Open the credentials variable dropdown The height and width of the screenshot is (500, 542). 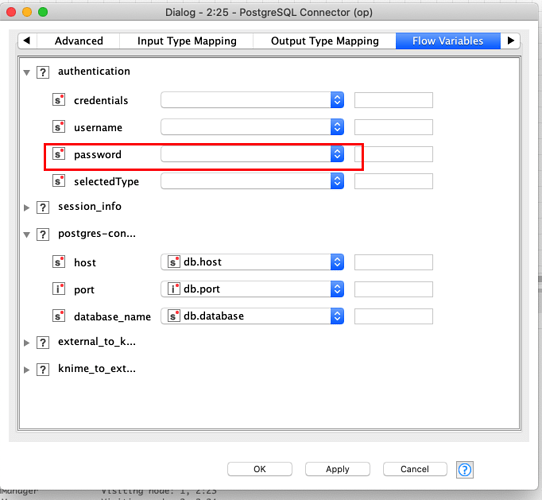(x=252, y=100)
